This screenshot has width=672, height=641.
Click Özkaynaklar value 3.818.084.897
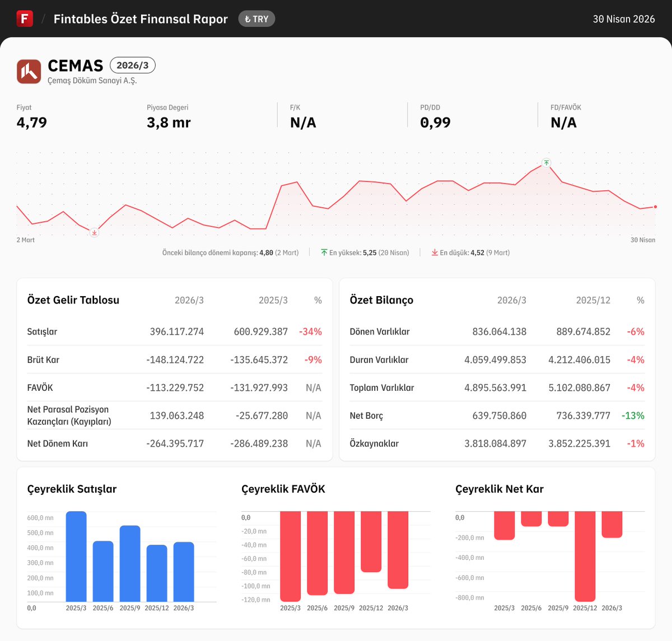[x=496, y=443]
